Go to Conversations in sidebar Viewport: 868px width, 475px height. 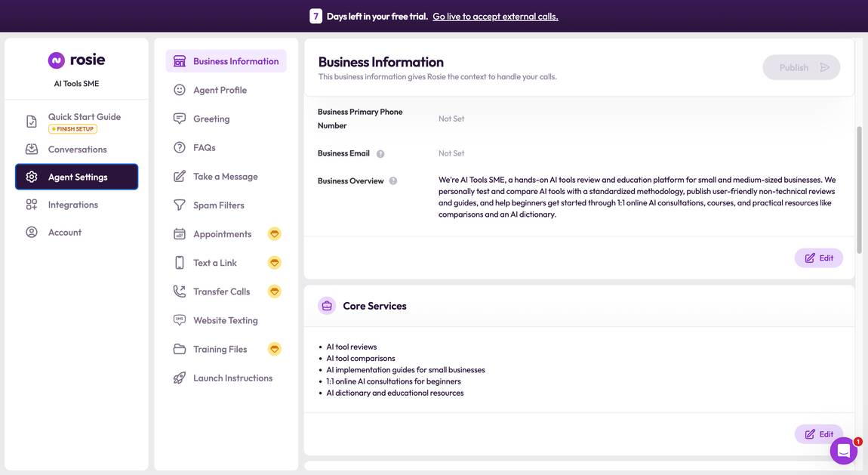(x=77, y=150)
